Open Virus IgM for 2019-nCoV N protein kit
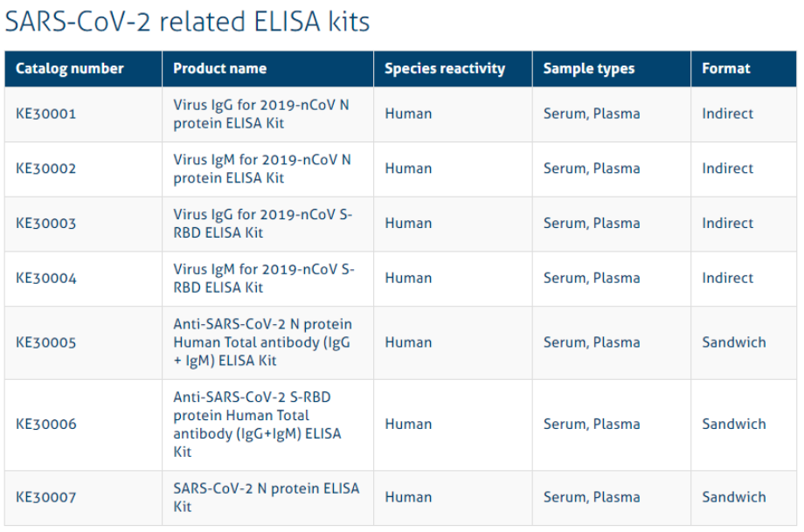This screenshot has width=804, height=532. pos(262,169)
